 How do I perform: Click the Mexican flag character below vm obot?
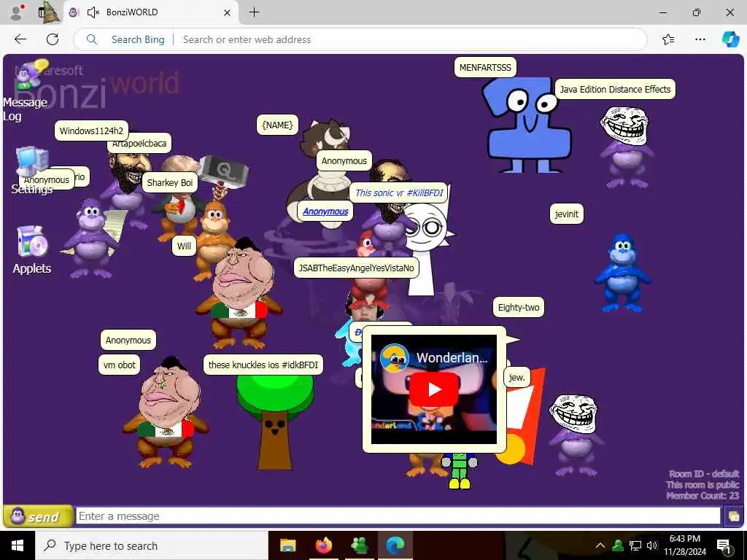point(166,412)
